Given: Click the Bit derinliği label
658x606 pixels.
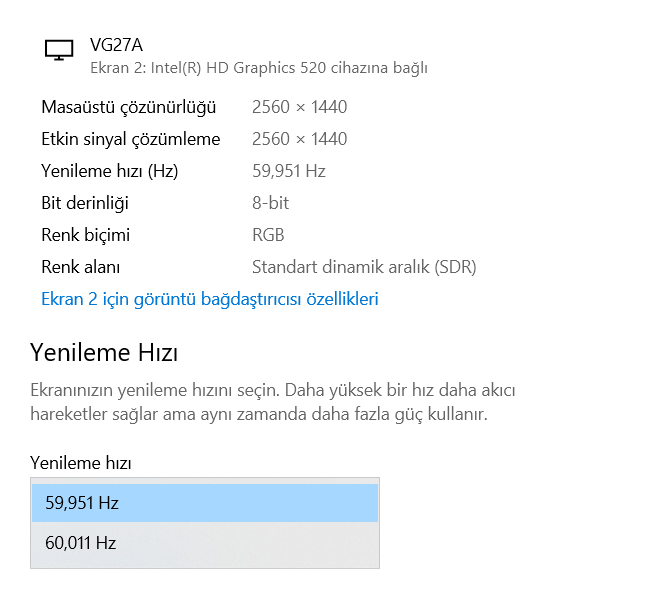Looking at the screenshot, I should click(x=85, y=203).
